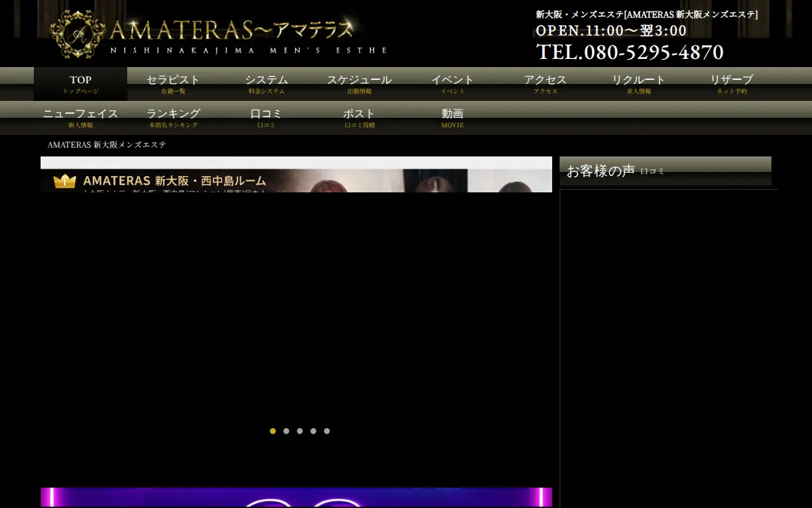This screenshot has width=812, height=508.
Task: Click the TEL.080-5295-4870 phone number
Action: pyautogui.click(x=630, y=52)
